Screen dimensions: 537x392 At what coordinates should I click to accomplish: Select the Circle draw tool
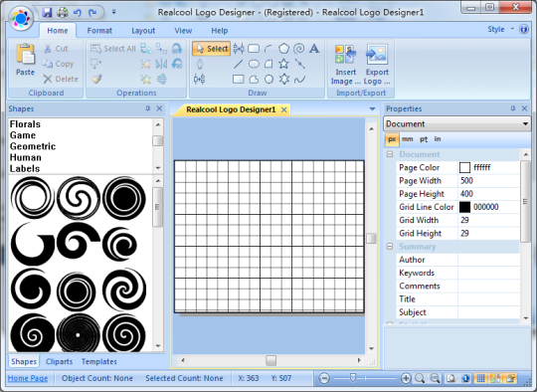click(268, 80)
